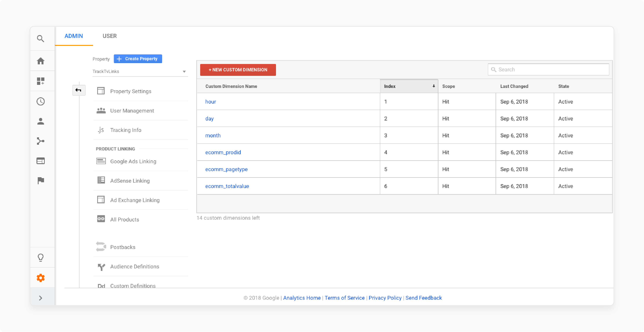The image size is (644, 332).
Task: Click the All Products link icon
Action: pos(101,219)
